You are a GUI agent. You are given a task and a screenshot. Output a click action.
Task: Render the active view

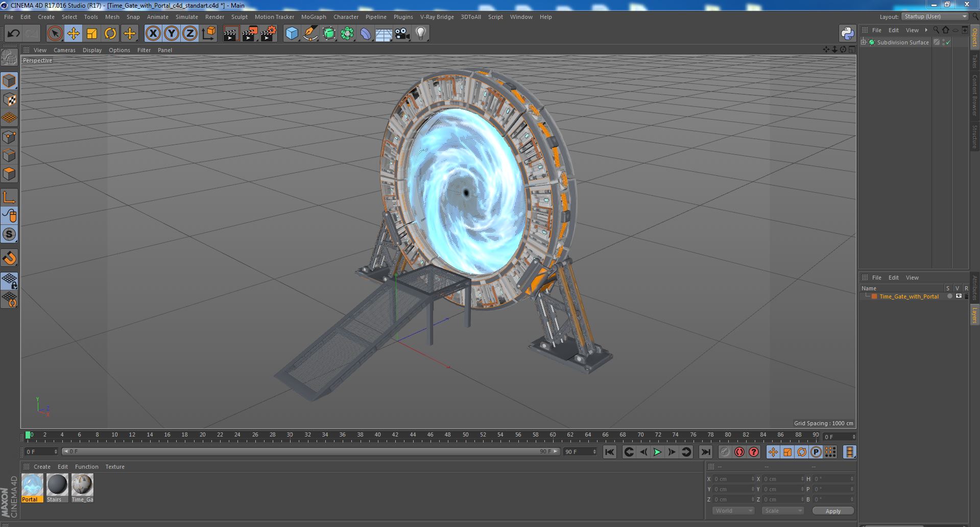[x=231, y=34]
